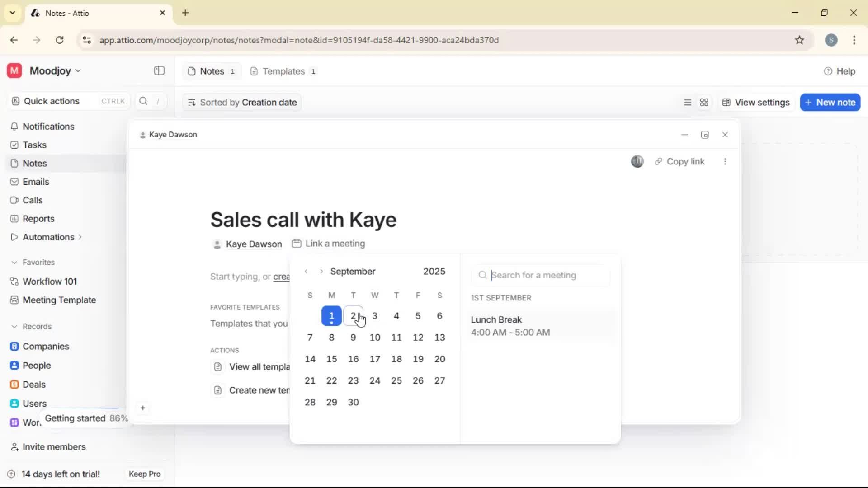Switch to list view with the list icon

point(687,102)
